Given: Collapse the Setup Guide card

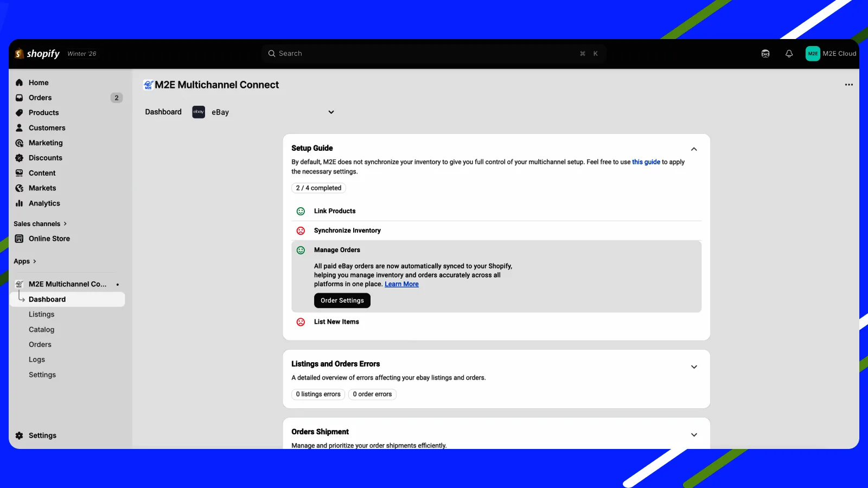Looking at the screenshot, I should (x=694, y=149).
